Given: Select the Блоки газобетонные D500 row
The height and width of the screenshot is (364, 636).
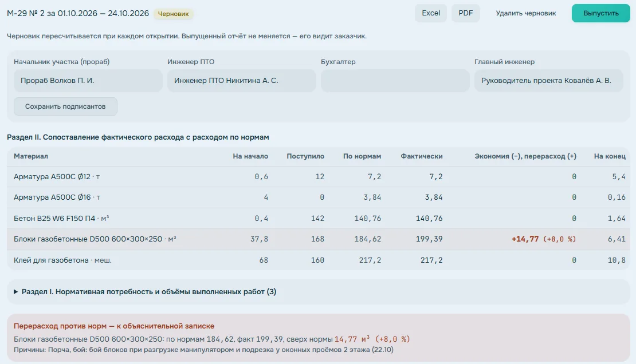Looking at the screenshot, I should 319,239.
